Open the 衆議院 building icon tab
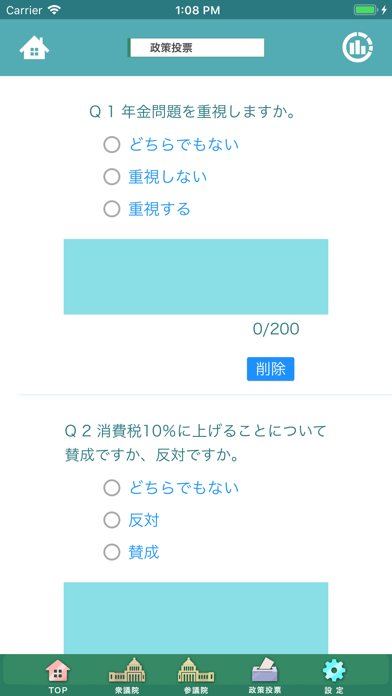Screen dimensions: 392x696 pos(127,675)
